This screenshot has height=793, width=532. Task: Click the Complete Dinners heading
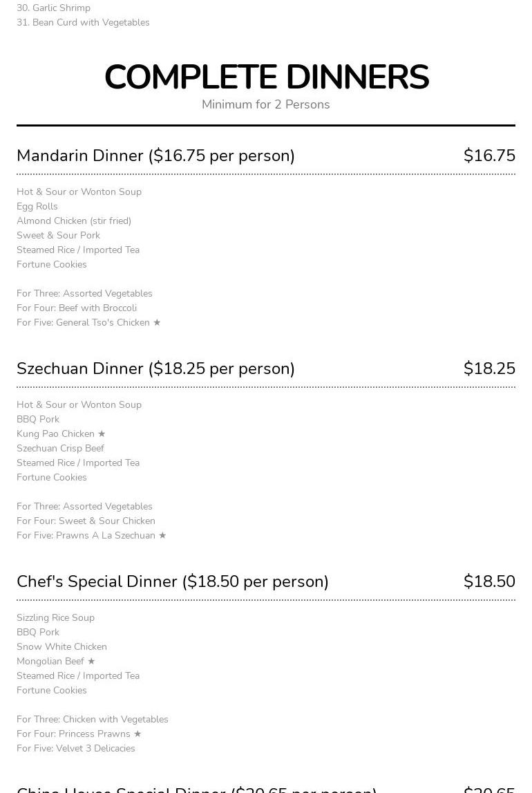[x=266, y=77]
